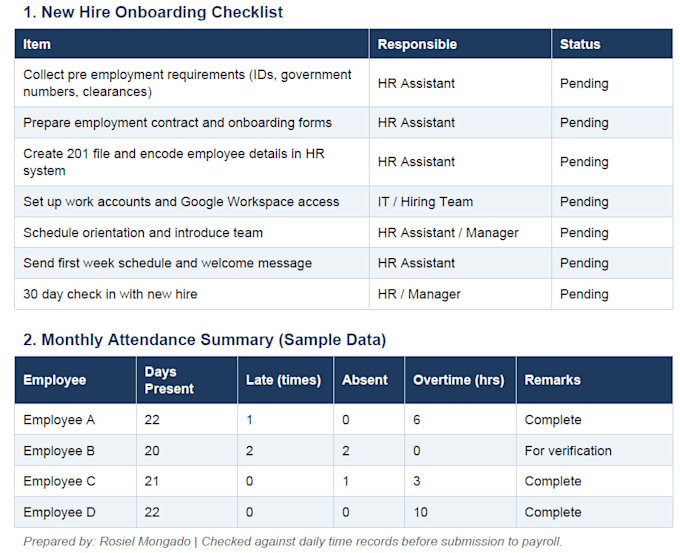Click 'Create 201 file and encode employee details' cell
Viewport: 680px width, 553px height.
[x=192, y=162]
